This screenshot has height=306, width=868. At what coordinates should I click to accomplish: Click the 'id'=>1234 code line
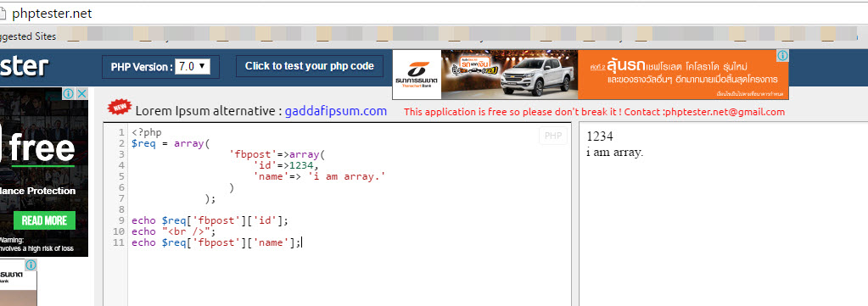[287, 166]
